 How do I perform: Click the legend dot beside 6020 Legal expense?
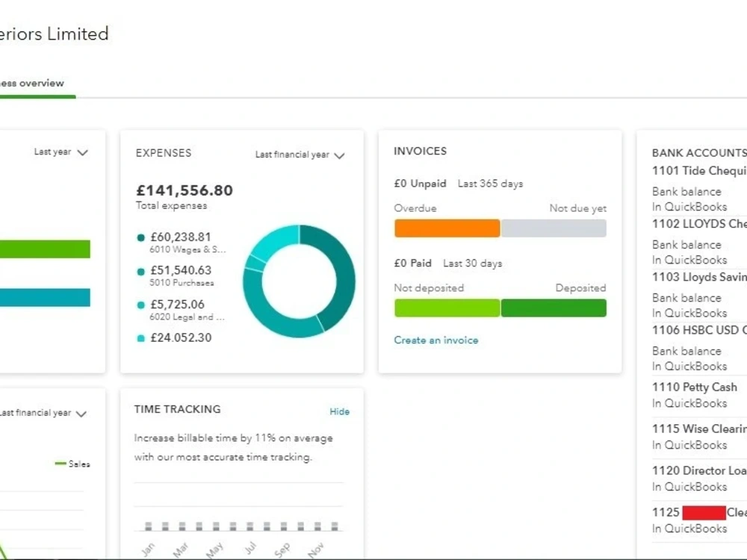pyautogui.click(x=140, y=303)
